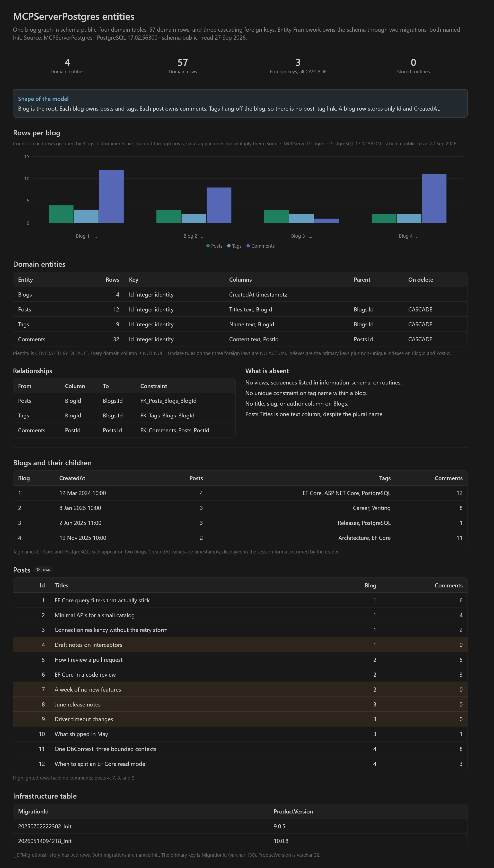Select migration '20260514094218_Init'
The width and height of the screenshot is (494, 868).
pos(45,841)
